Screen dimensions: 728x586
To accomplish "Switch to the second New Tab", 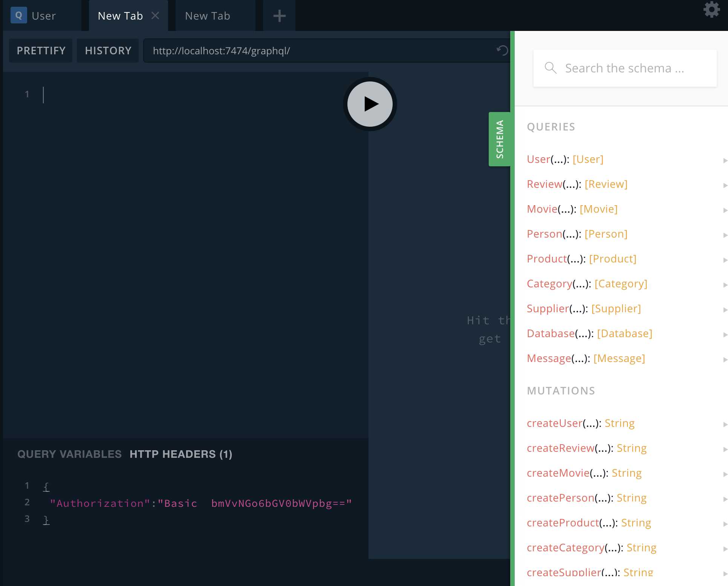I will click(x=208, y=16).
